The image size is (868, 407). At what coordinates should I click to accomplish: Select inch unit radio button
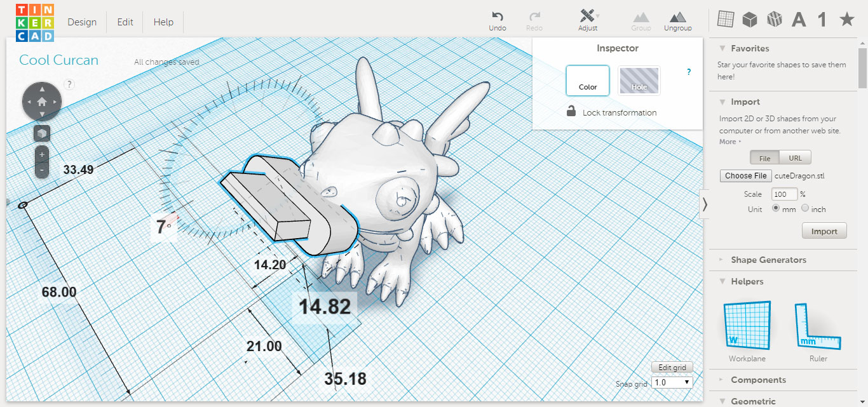(805, 208)
